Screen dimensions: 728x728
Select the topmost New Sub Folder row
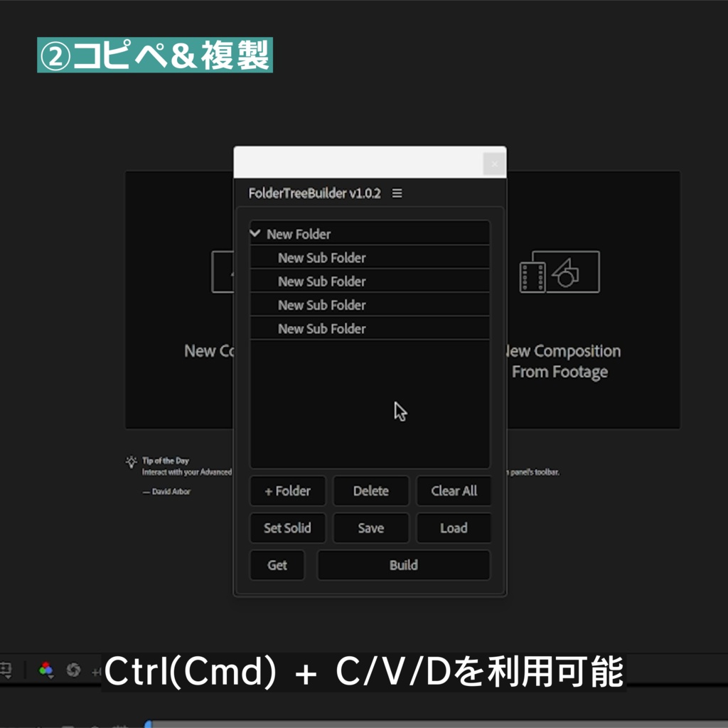(370, 257)
